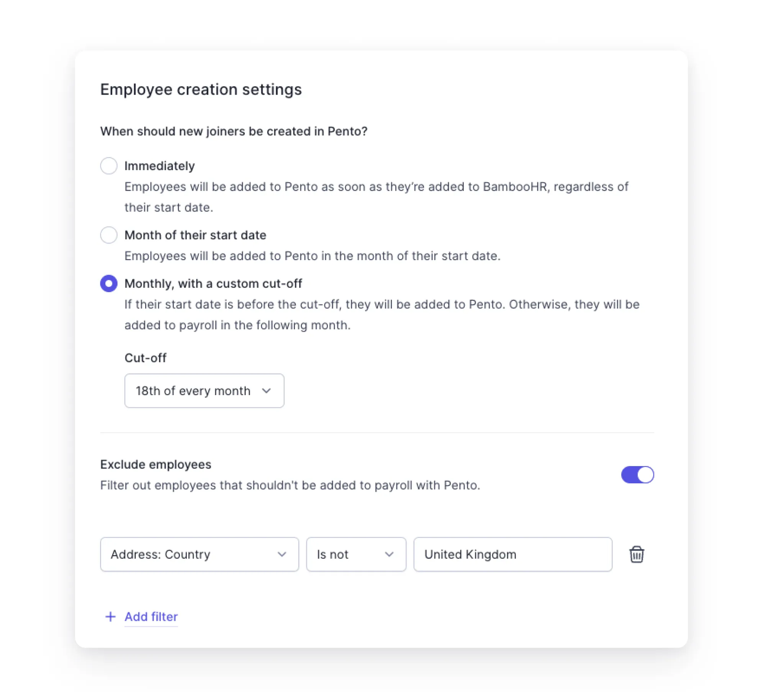Viewport: 763px width, 700px height.
Task: Click the plus icon beside Add filter
Action: [x=110, y=617]
